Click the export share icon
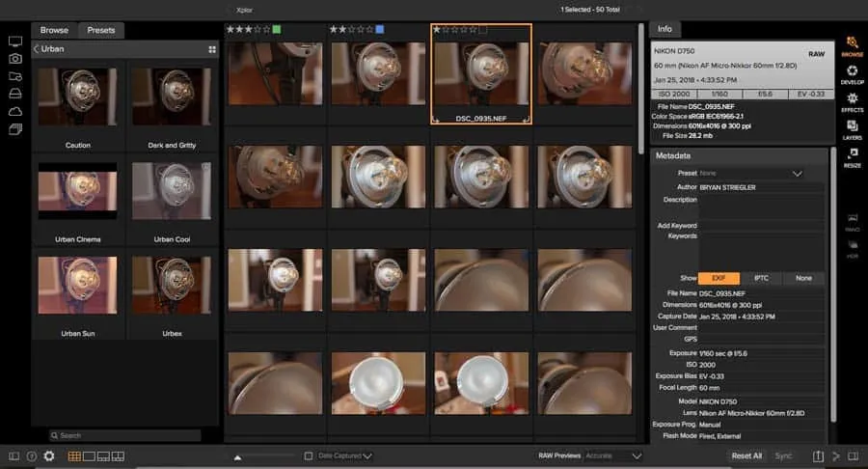This screenshot has height=469, width=868. (x=818, y=455)
